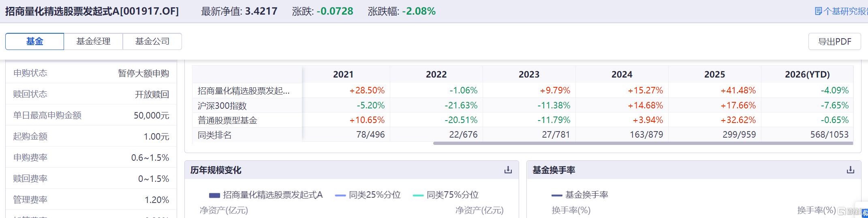
Task: Click the 568/1053 ranking cell
Action: click(829, 135)
